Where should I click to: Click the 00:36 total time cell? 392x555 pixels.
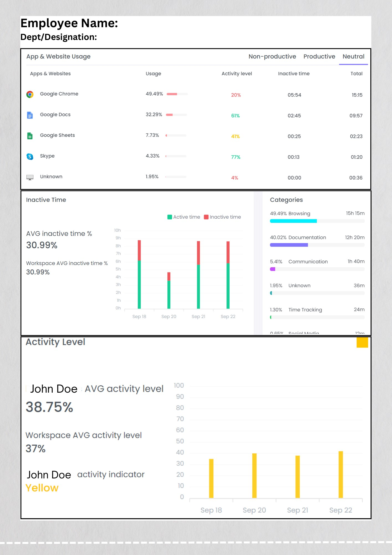[356, 178]
